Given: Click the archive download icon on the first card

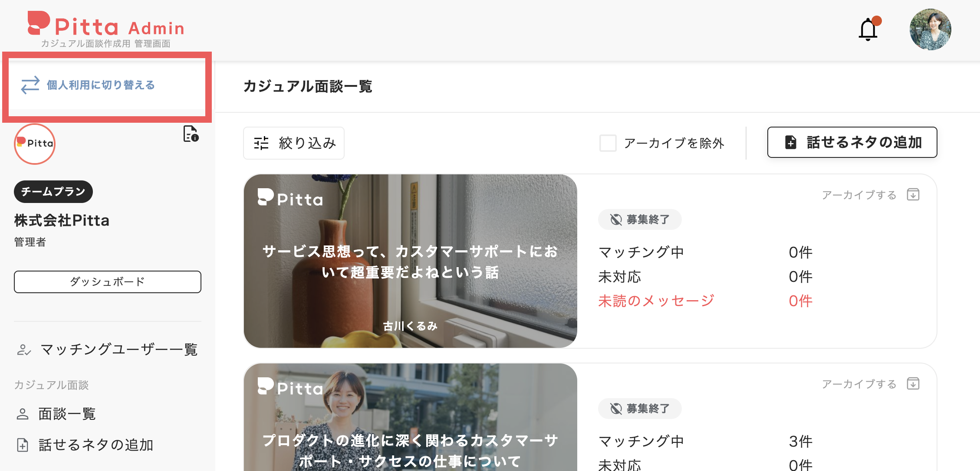Looking at the screenshot, I should click(x=913, y=195).
